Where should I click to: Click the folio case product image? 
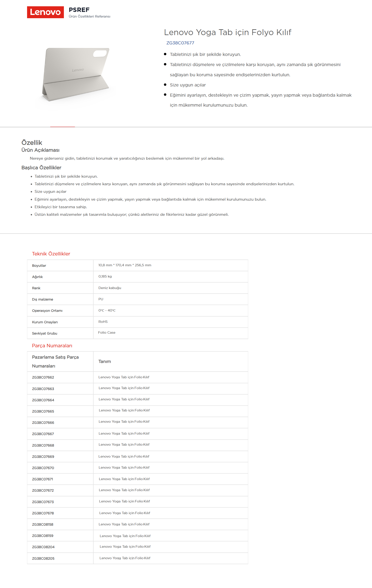tap(76, 74)
